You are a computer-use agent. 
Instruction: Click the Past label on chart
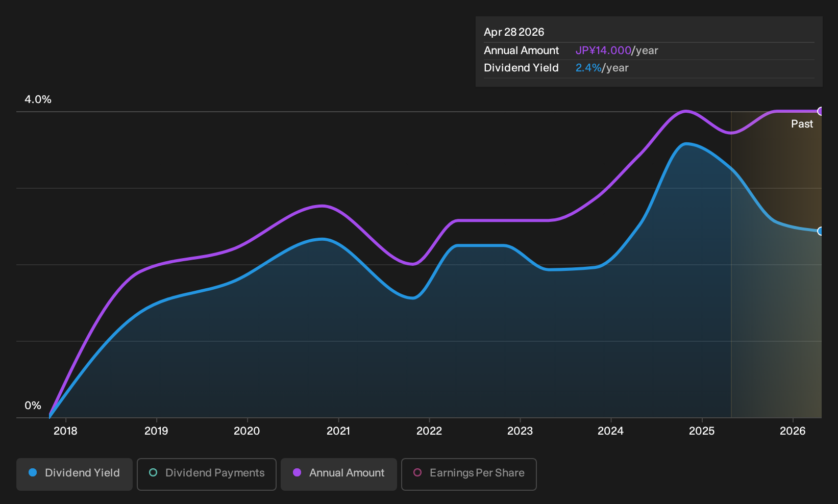pos(802,124)
